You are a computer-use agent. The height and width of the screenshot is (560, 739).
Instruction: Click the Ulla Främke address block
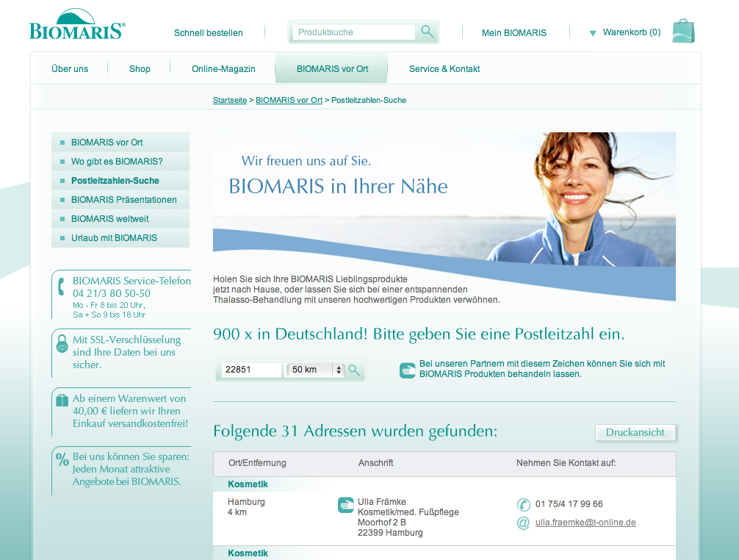coord(408,517)
